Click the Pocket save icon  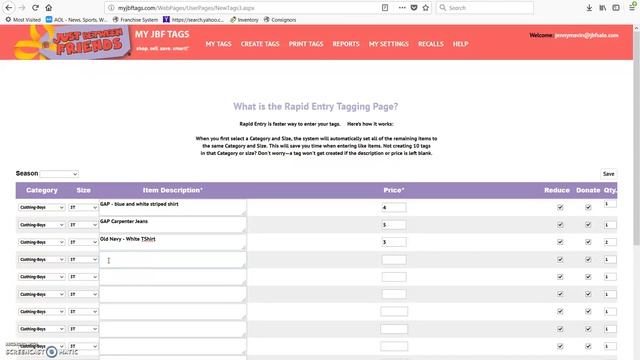414,8
